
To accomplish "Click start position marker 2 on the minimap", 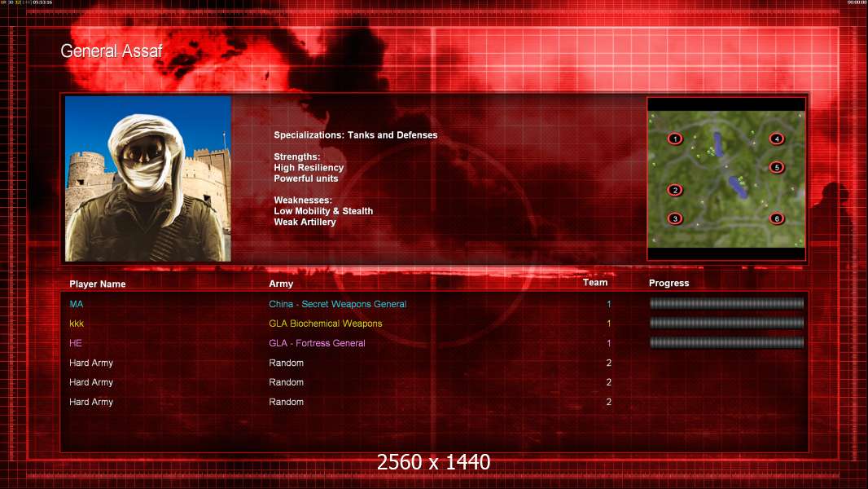I will [x=675, y=190].
